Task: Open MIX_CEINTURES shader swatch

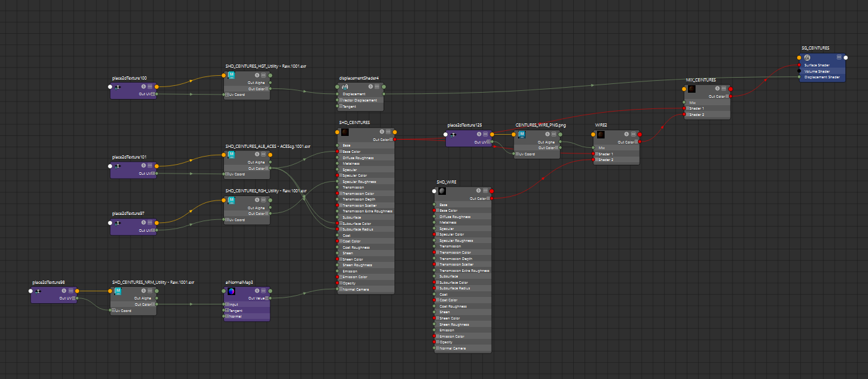Action: coord(692,89)
